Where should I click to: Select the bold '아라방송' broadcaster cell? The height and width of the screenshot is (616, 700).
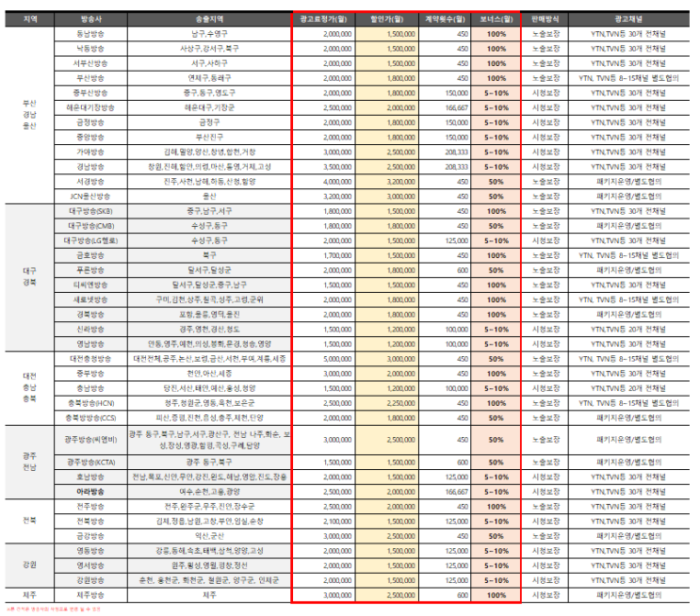click(x=90, y=492)
